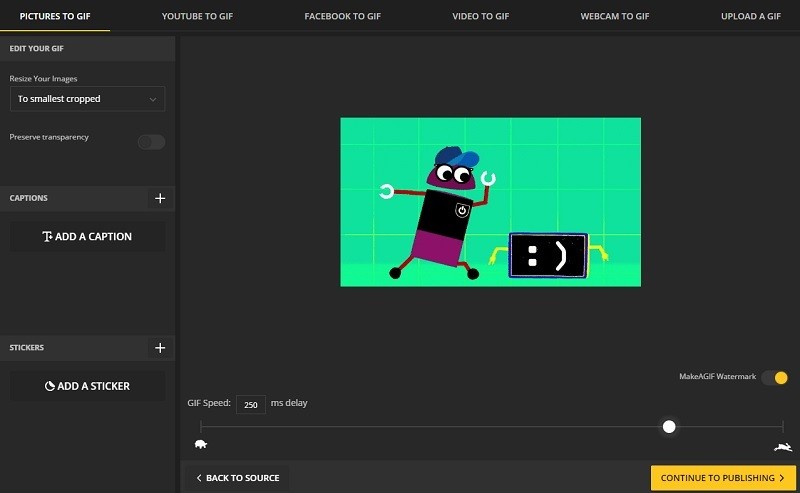
Task: Click the plus icon beside Stickers
Action: (x=160, y=348)
